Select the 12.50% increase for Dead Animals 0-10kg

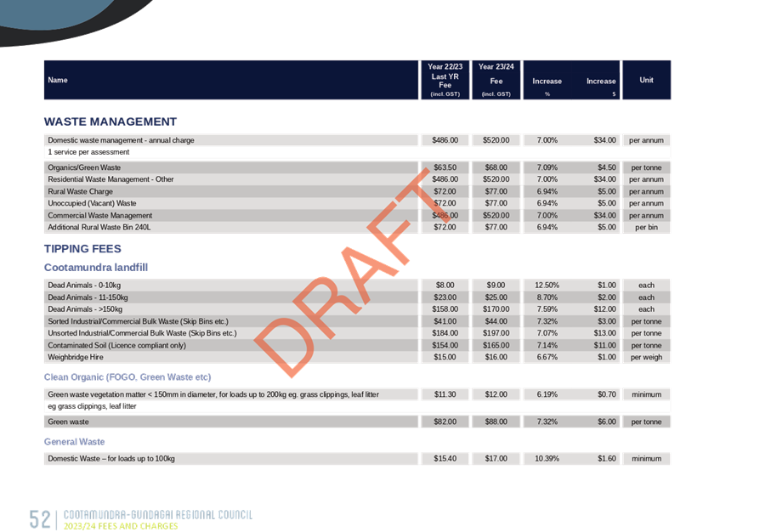pos(547,286)
